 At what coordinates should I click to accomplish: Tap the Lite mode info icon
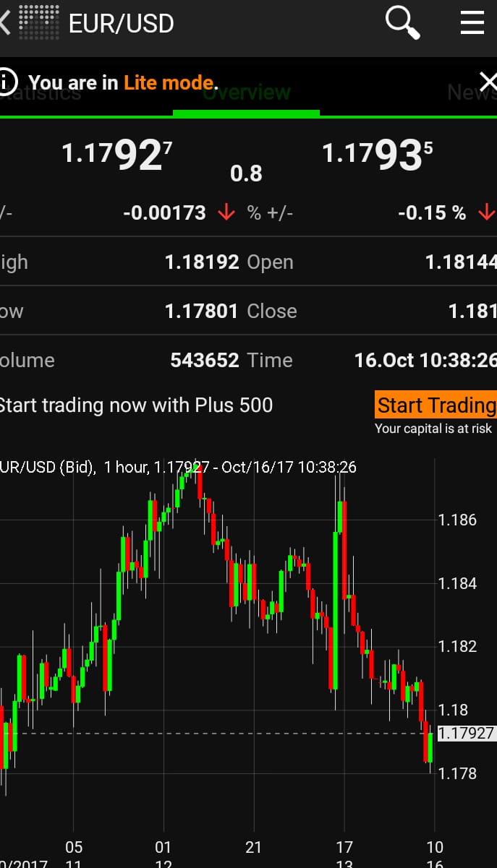tap(7, 82)
